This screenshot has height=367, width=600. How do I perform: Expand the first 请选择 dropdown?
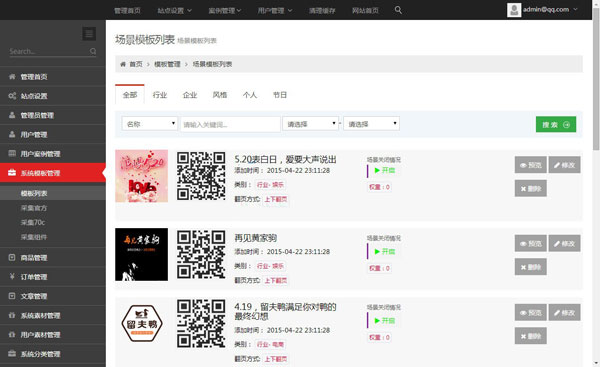(310, 124)
